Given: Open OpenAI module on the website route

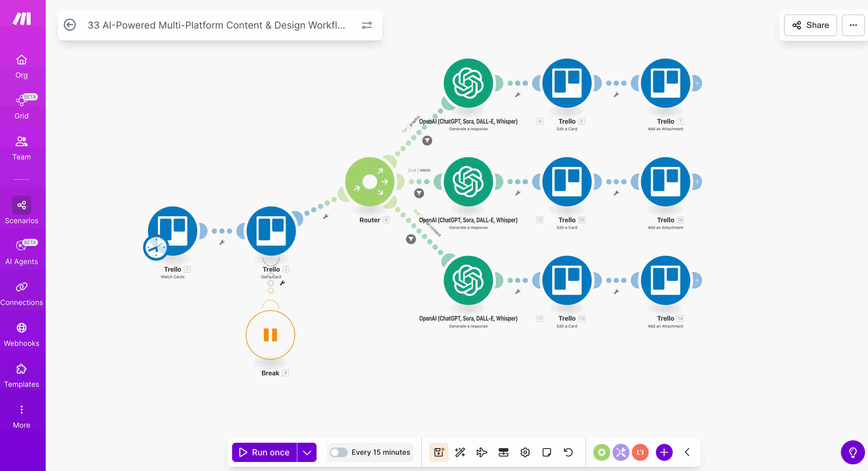Looking at the screenshot, I should coord(468,182).
